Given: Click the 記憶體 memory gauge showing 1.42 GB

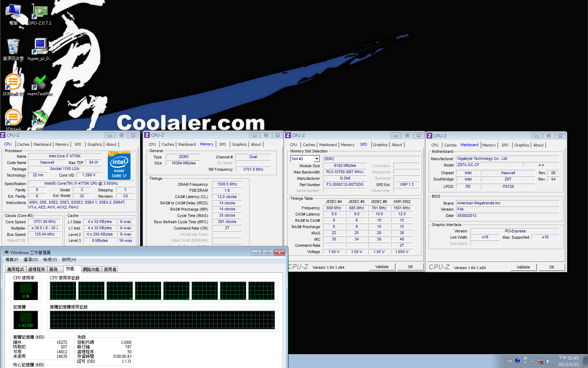Looking at the screenshot, I should click(26, 320).
